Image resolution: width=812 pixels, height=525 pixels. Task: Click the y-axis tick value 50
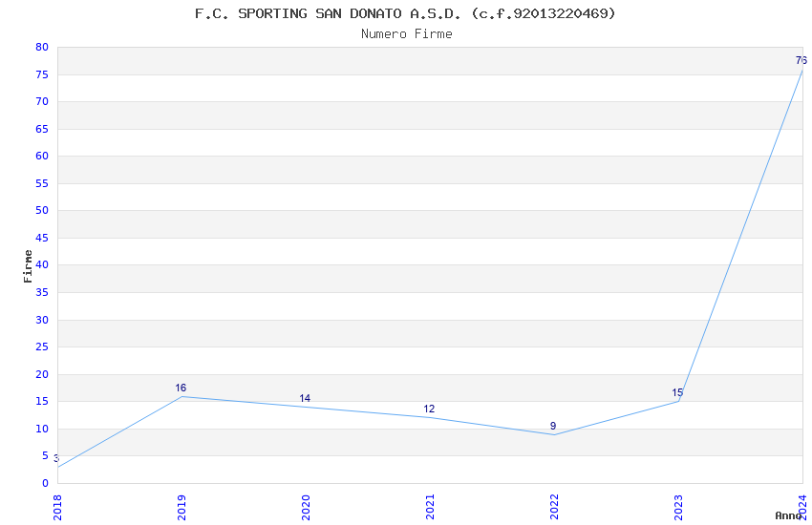(x=42, y=210)
